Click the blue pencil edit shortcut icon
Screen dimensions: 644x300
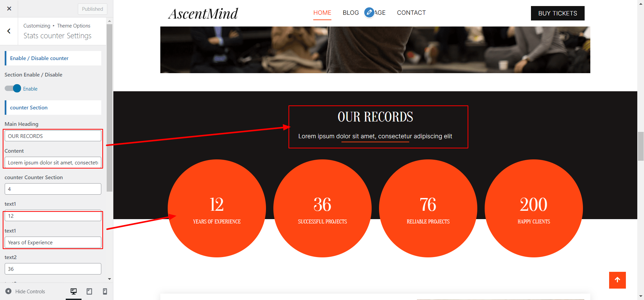tap(369, 13)
